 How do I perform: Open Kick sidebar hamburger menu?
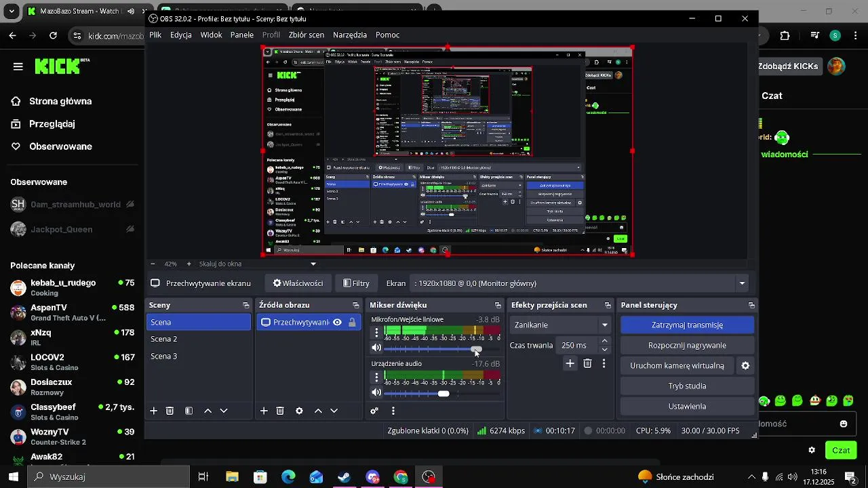(18, 66)
